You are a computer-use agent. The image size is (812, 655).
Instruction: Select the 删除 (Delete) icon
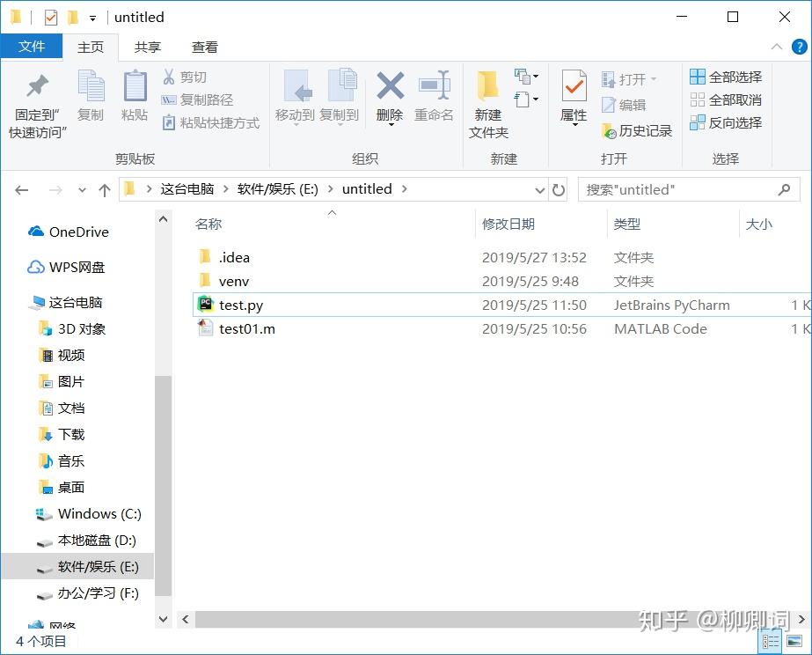coord(390,97)
